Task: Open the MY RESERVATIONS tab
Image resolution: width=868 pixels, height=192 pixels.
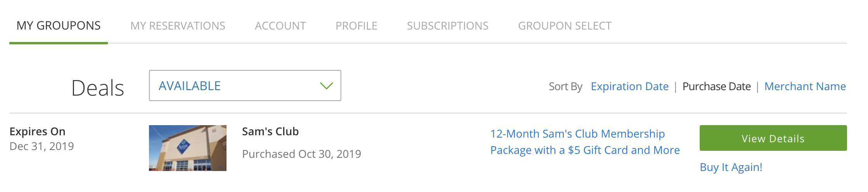Action: pyautogui.click(x=178, y=26)
